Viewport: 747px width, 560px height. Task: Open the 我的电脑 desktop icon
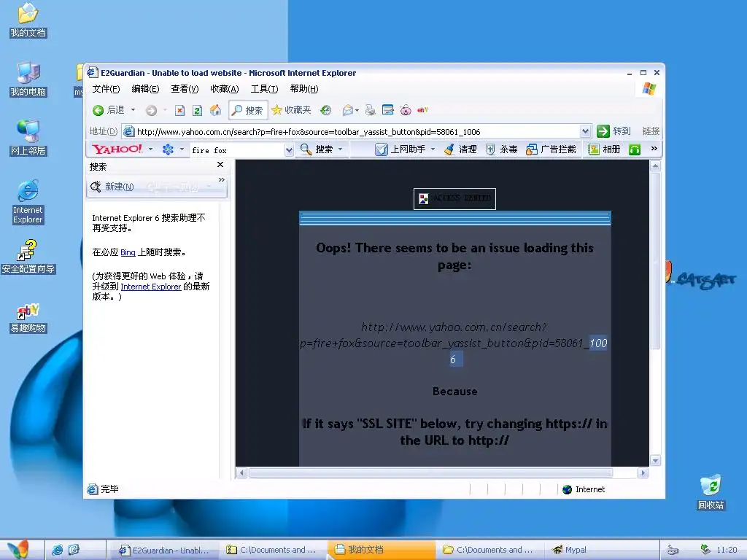coord(28,79)
